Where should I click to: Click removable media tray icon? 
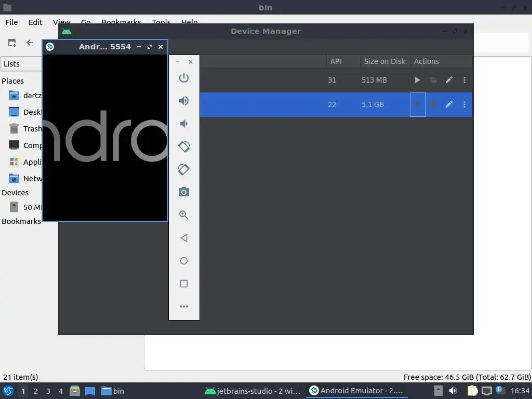438,391
